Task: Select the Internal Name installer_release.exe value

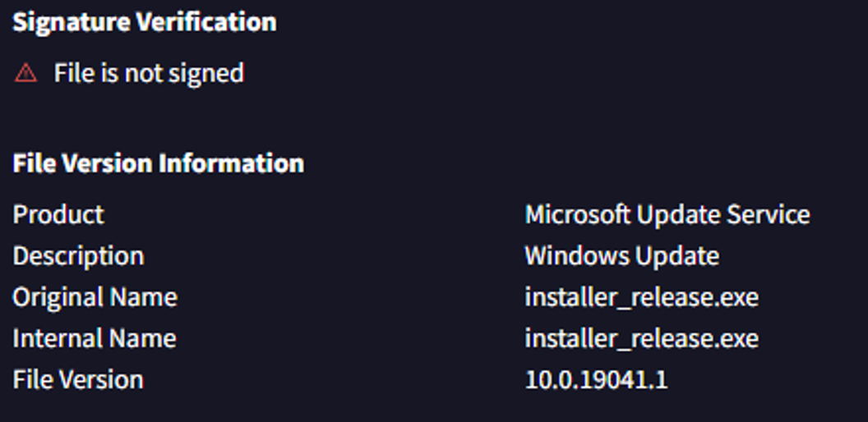Action: coord(641,338)
